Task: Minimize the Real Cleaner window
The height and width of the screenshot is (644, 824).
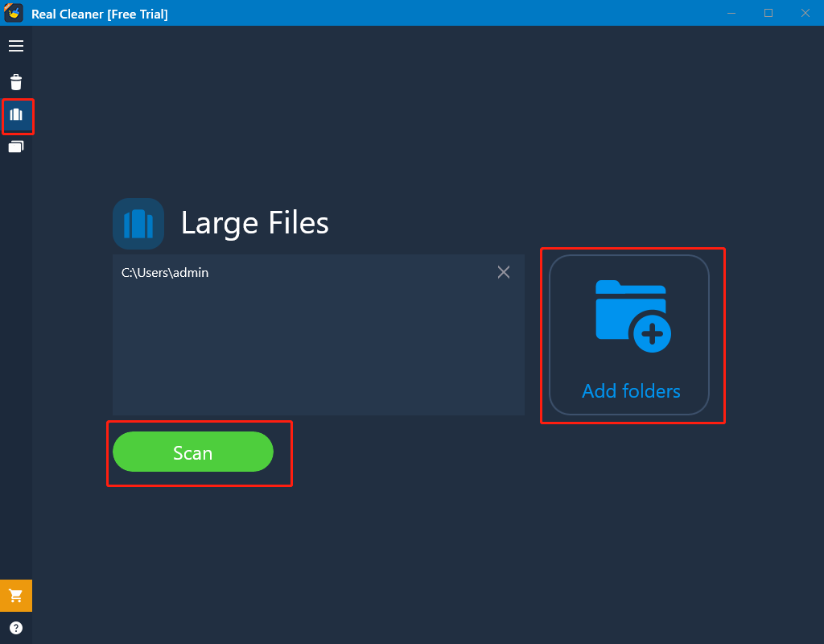Action: [x=731, y=13]
